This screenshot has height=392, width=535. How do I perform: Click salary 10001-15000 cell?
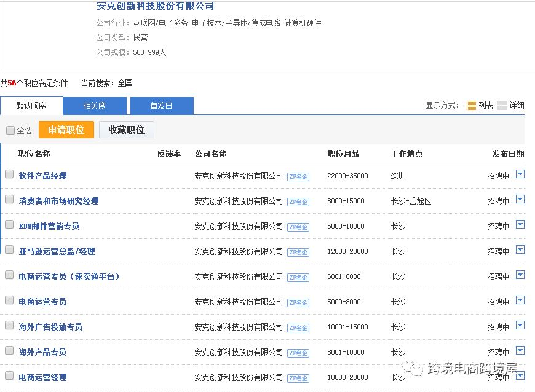point(347,327)
